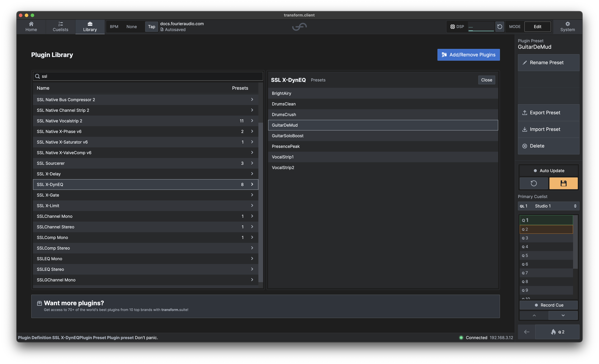Click the Fourier logo in the header
Image resolution: width=599 pixels, height=364 pixels.
(299, 27)
